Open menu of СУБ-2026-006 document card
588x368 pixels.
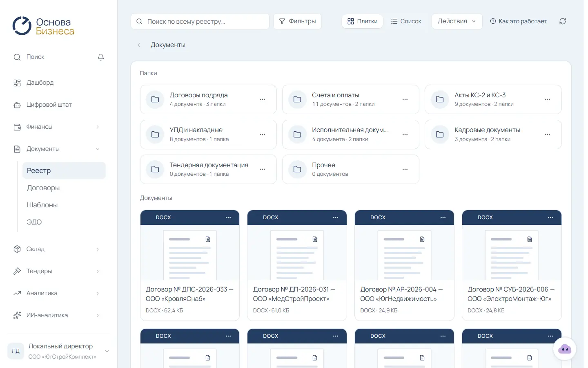[550, 218]
